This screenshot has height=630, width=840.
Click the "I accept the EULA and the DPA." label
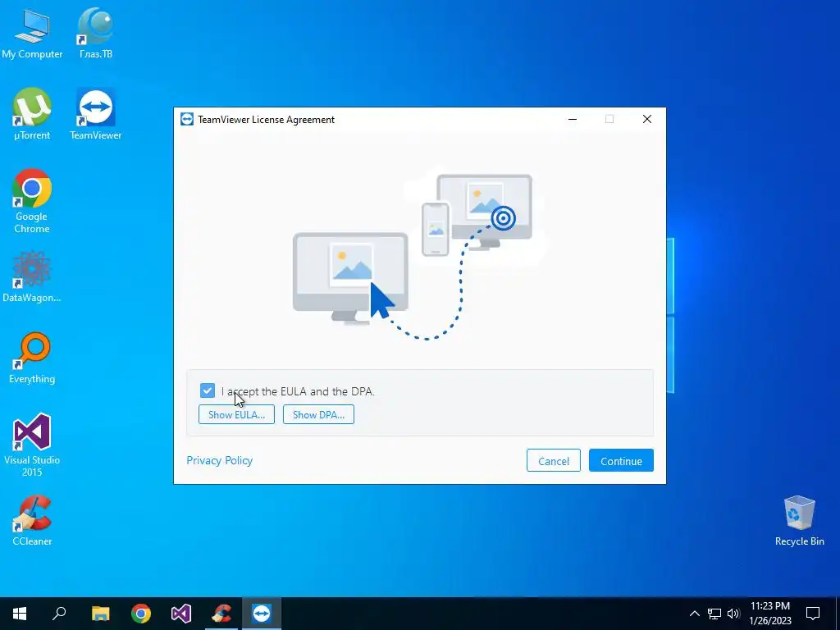click(x=298, y=391)
